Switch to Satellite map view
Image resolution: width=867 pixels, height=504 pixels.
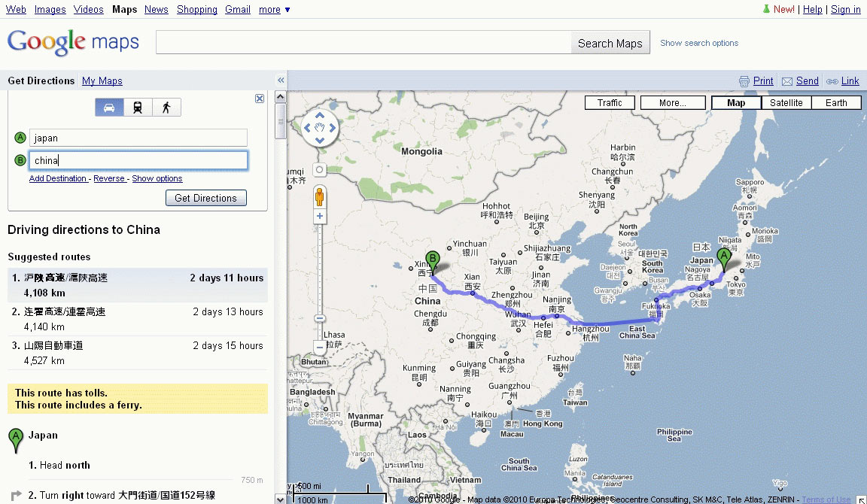coord(786,103)
